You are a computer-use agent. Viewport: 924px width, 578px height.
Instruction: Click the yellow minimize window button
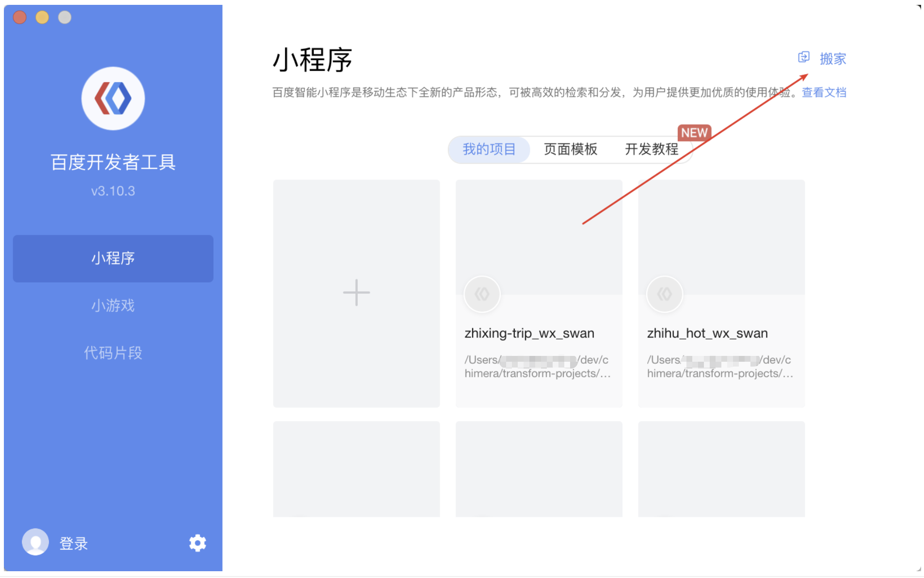tap(42, 17)
